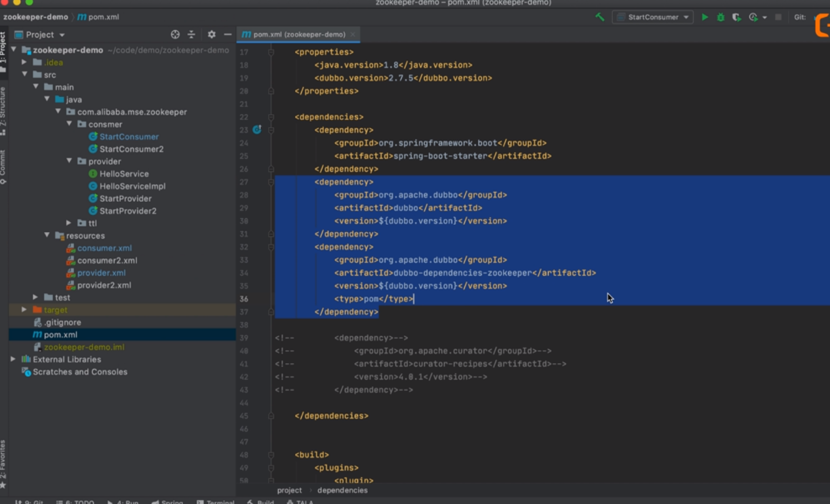Viewport: 830px width, 504px height.
Task: Toggle the Structure tool window side tab
Action: click(3, 110)
